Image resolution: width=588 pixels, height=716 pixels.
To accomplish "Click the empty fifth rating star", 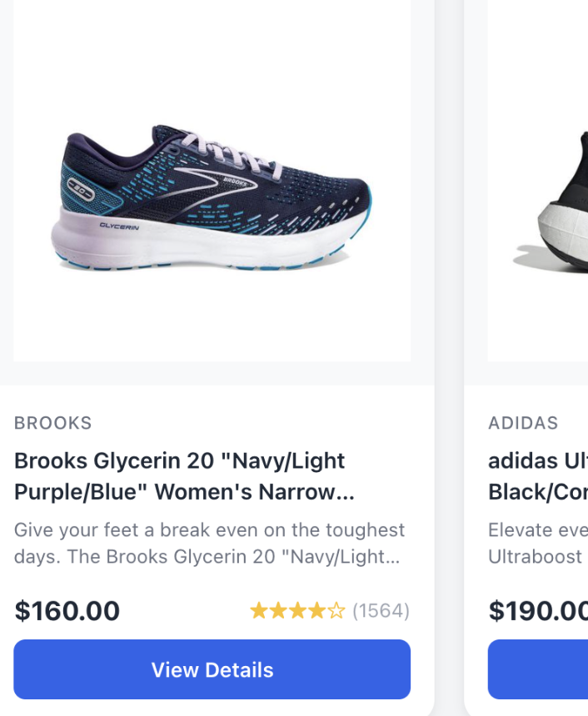I will coord(336,610).
